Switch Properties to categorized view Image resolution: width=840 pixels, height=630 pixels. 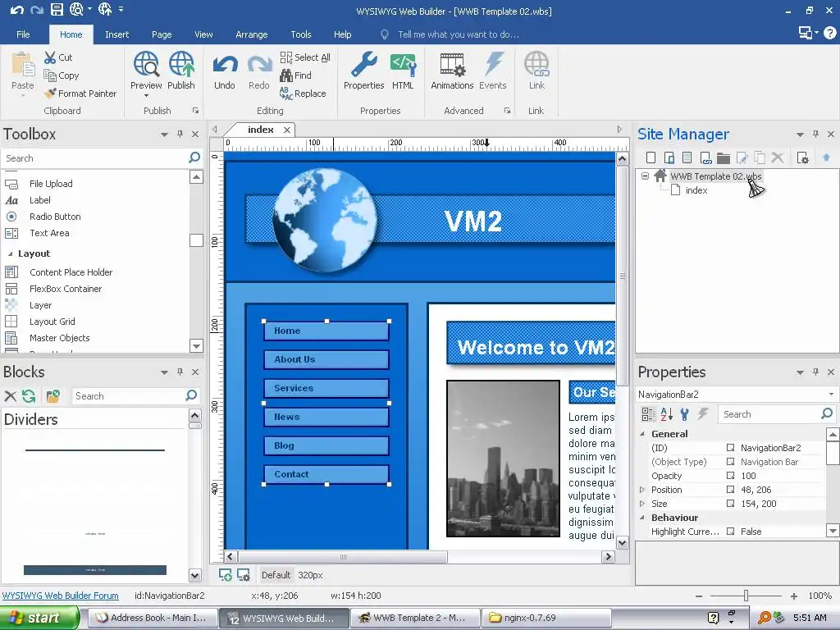648,413
